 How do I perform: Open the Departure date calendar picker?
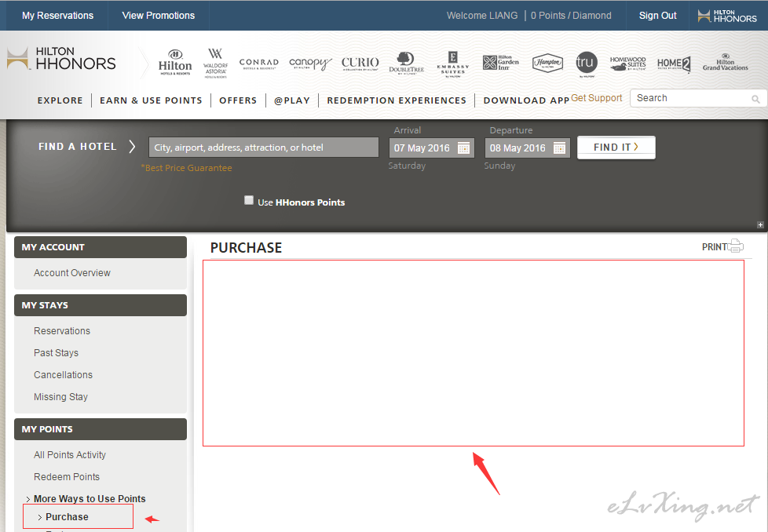[559, 148]
